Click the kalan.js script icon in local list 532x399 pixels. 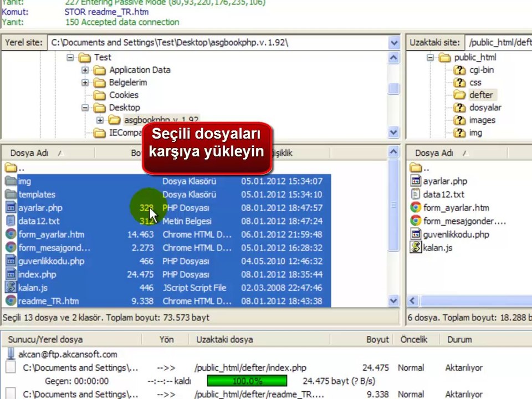coord(11,288)
